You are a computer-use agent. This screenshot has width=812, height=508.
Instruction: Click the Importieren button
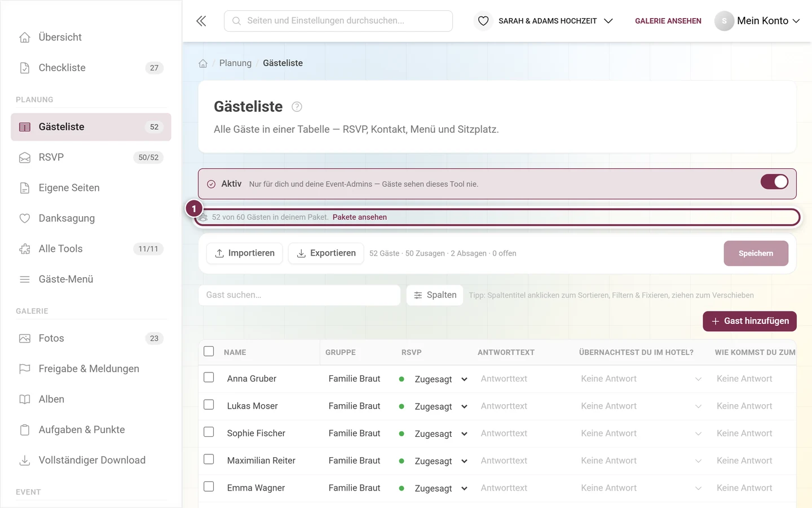(x=245, y=253)
